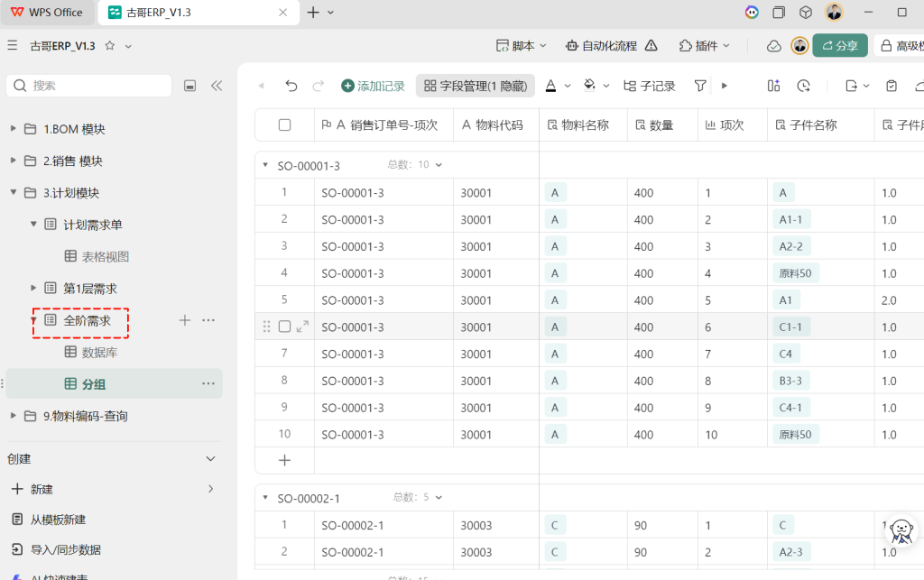Expand the 2.销售 模块 folder
This screenshot has width=924, height=580.
pos(13,161)
